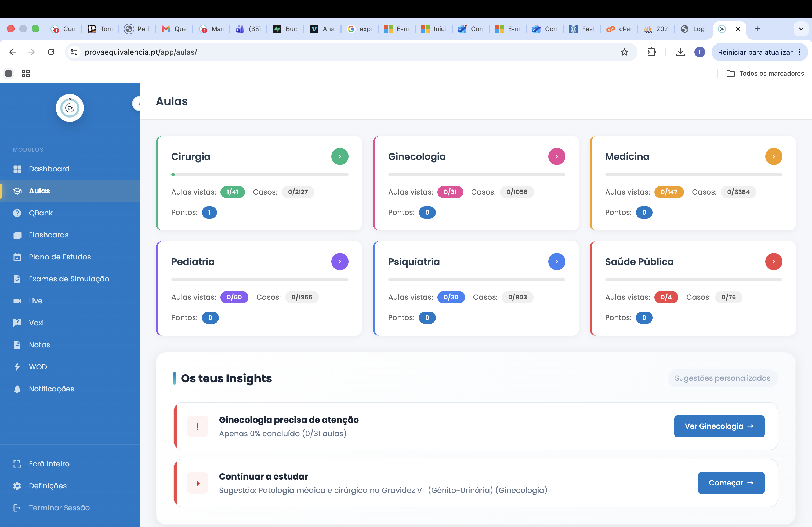Click Cirurgia Pontos badge showing 1
The height and width of the screenshot is (527, 812).
[209, 212]
